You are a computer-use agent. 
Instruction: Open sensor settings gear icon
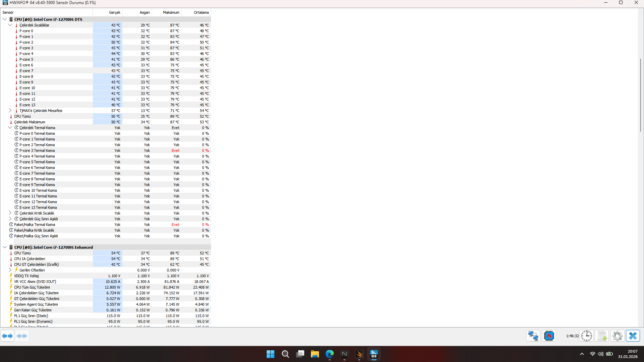tap(617, 336)
